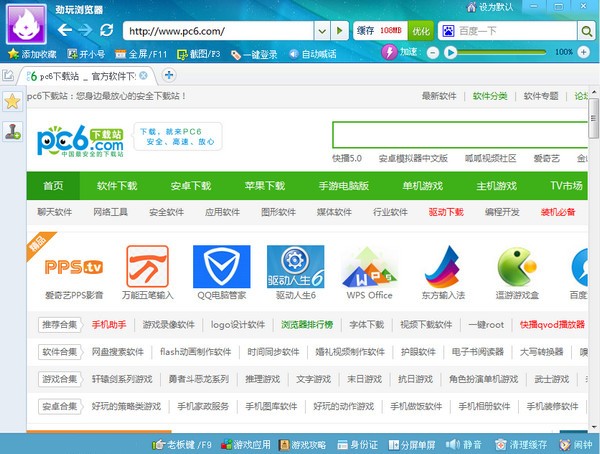The height and width of the screenshot is (454, 600).
Task: Open 驱动下载 category link
Action: click(446, 212)
